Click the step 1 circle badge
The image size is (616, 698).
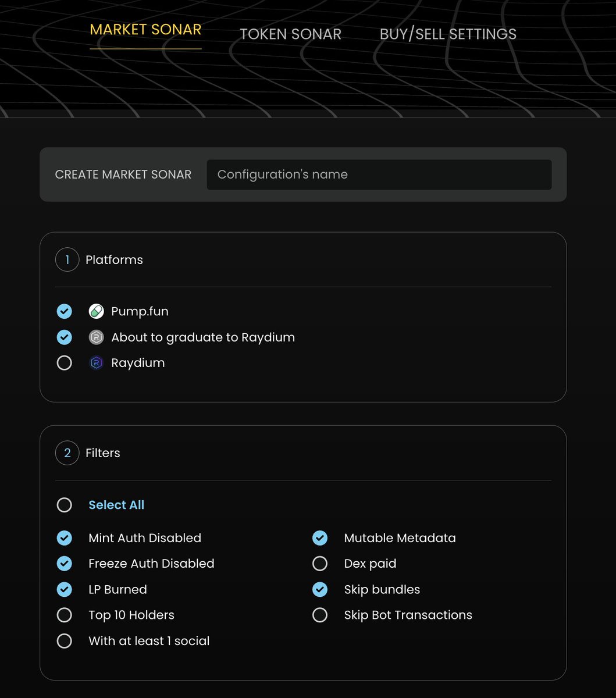67,260
